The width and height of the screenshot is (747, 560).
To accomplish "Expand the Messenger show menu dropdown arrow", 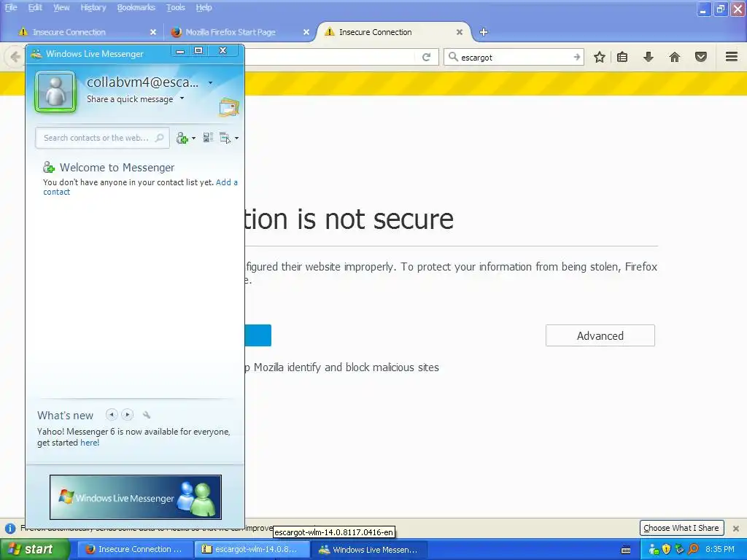I will [x=237, y=138].
